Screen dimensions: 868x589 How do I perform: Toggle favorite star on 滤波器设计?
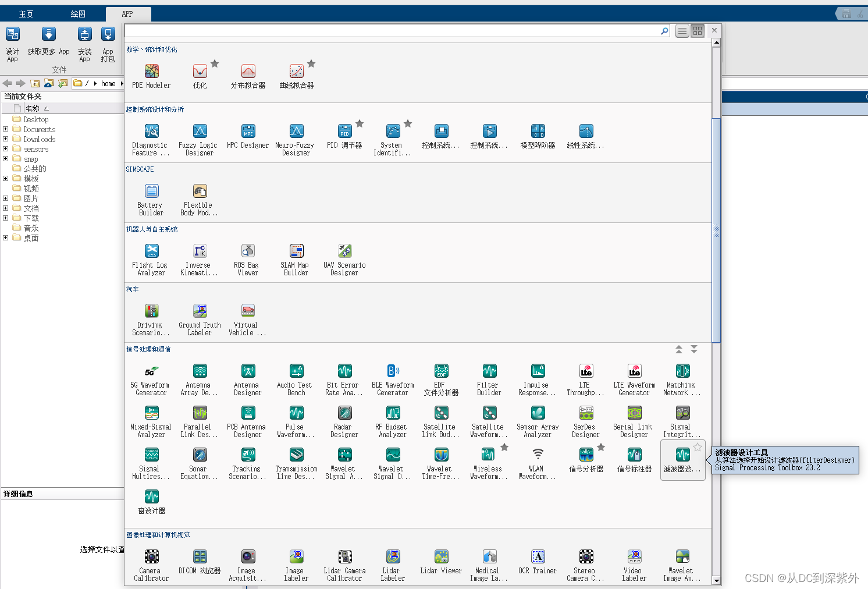click(698, 447)
